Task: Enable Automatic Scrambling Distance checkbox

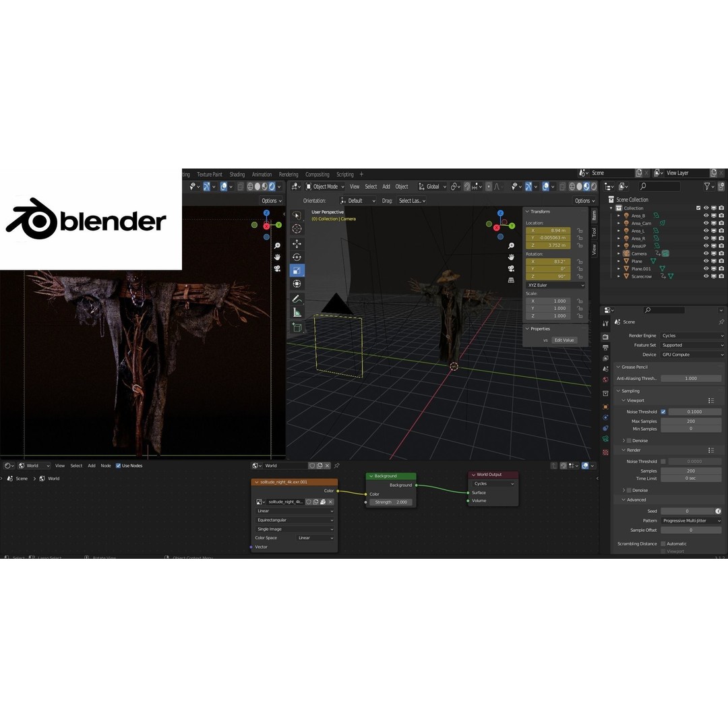Action: pyautogui.click(x=663, y=544)
